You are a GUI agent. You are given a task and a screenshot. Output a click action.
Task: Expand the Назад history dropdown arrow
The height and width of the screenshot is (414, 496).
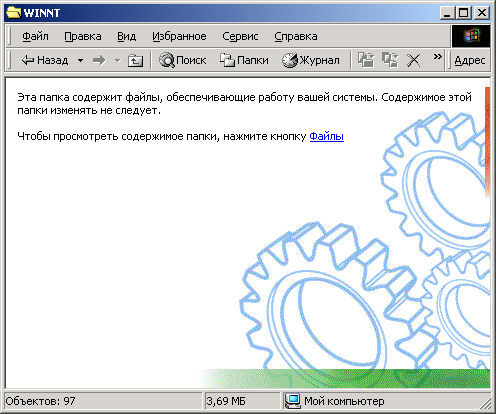(80, 60)
